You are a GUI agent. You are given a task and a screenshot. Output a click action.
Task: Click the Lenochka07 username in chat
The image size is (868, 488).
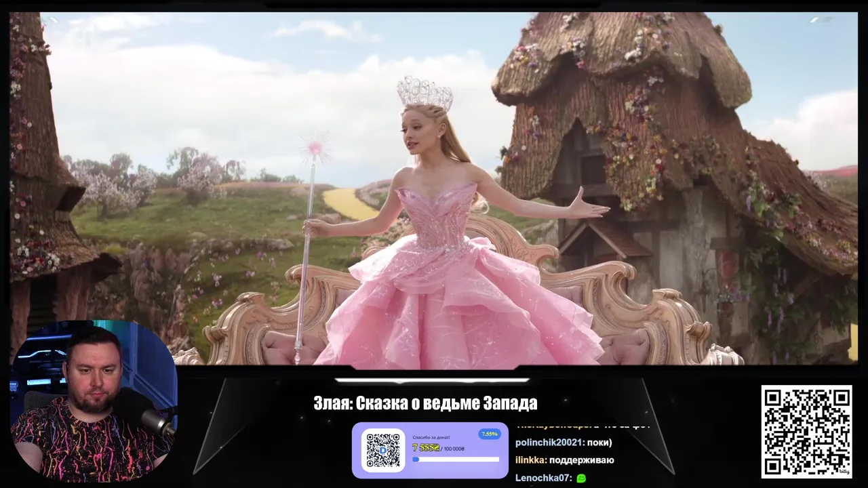(x=543, y=478)
